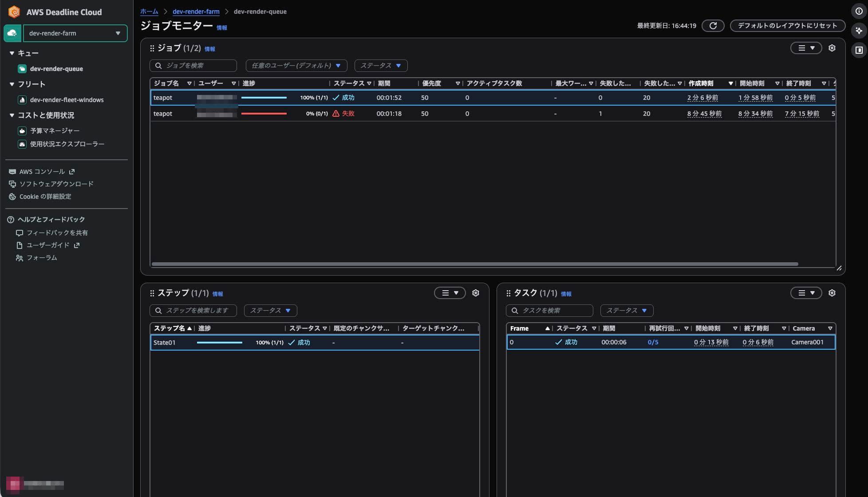Open 予算マネージャー

tap(55, 131)
